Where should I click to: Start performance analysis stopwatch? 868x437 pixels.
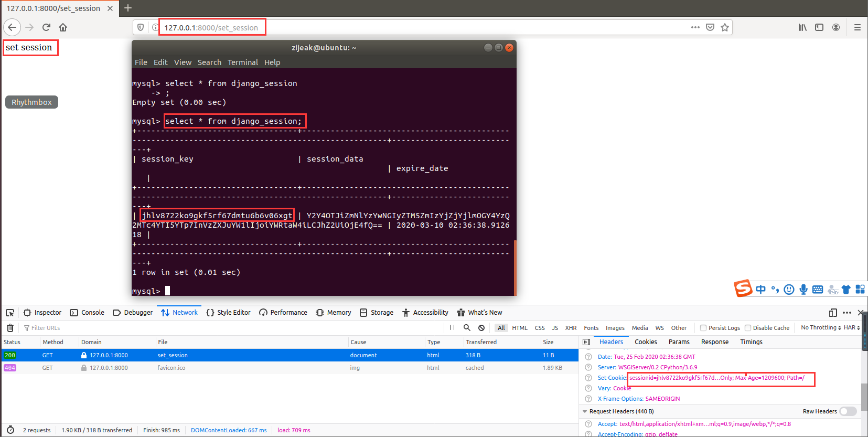(10, 430)
